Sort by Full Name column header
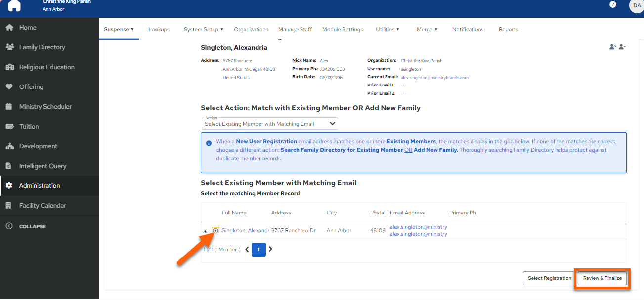The height and width of the screenshot is (300, 644). 234,213
